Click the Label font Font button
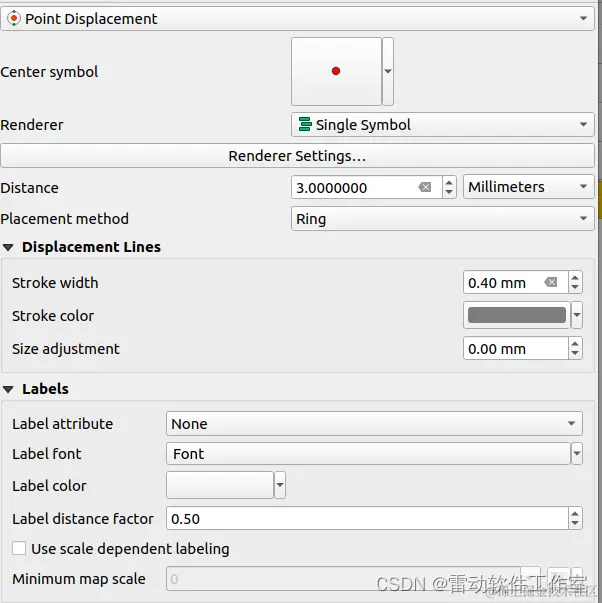This screenshot has height=603, width=602. point(369,454)
